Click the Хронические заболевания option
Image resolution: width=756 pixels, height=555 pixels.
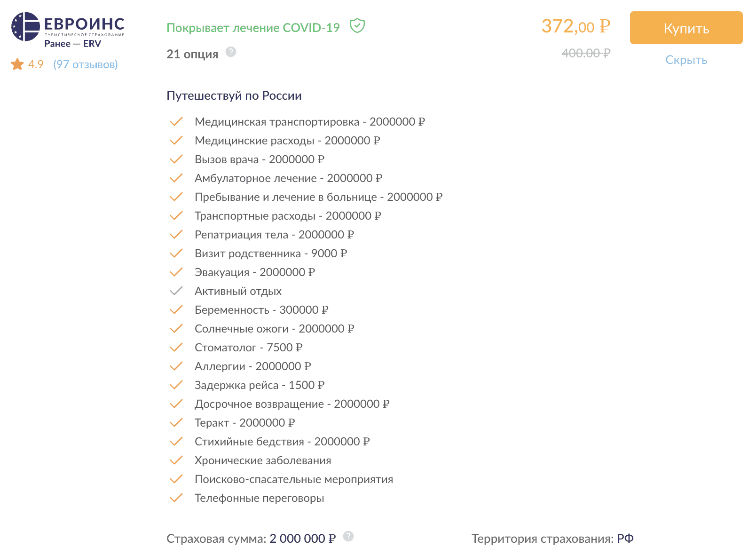coord(263,460)
